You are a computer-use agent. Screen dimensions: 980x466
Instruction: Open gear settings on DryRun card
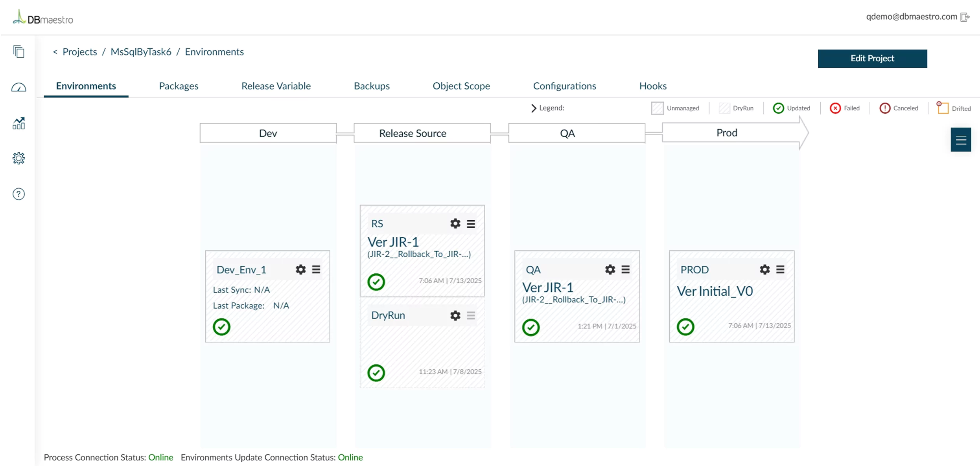(x=455, y=315)
